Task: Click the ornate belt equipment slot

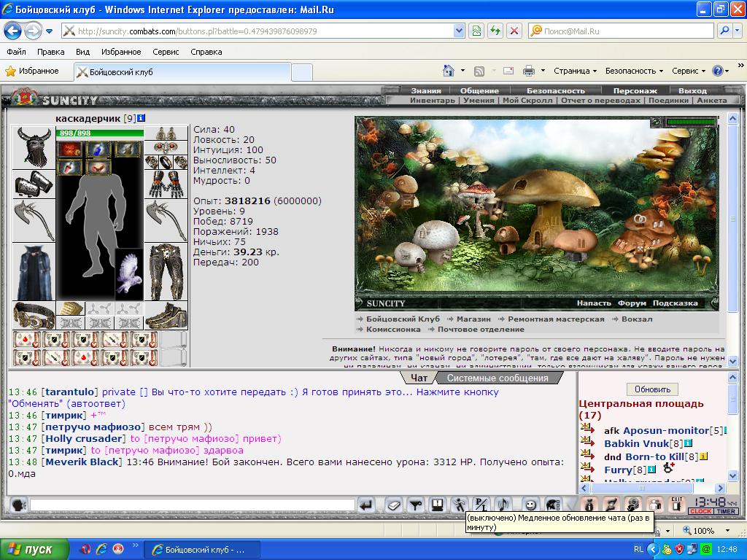Action: coord(34,315)
